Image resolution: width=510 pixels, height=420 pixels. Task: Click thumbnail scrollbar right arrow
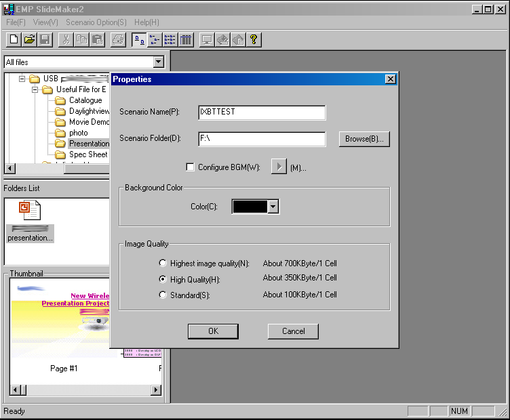click(156, 390)
